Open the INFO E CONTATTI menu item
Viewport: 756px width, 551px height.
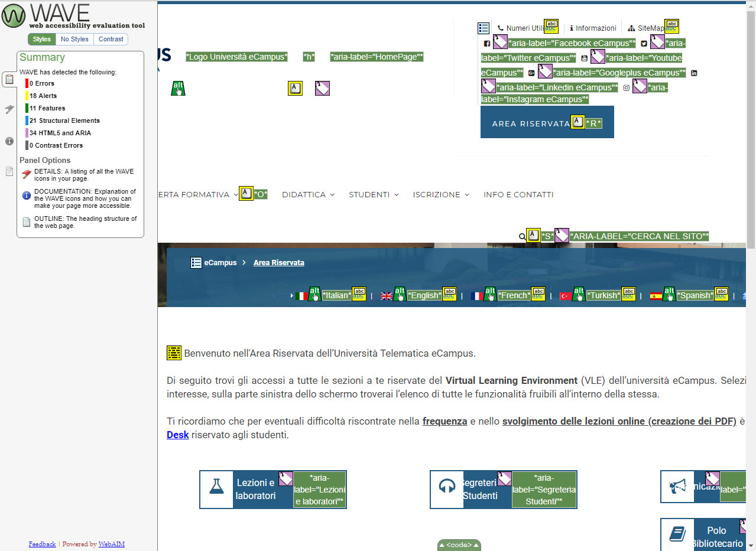coord(518,194)
